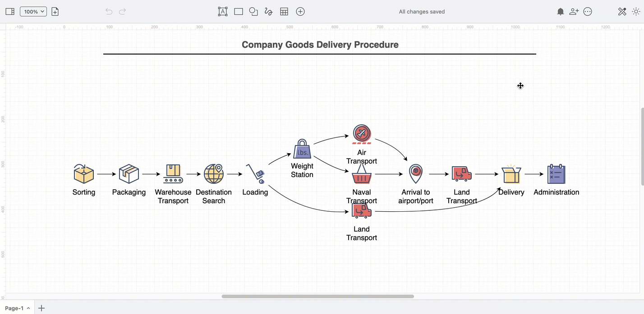
Task: Click the Sorting label
Action: [x=84, y=192]
